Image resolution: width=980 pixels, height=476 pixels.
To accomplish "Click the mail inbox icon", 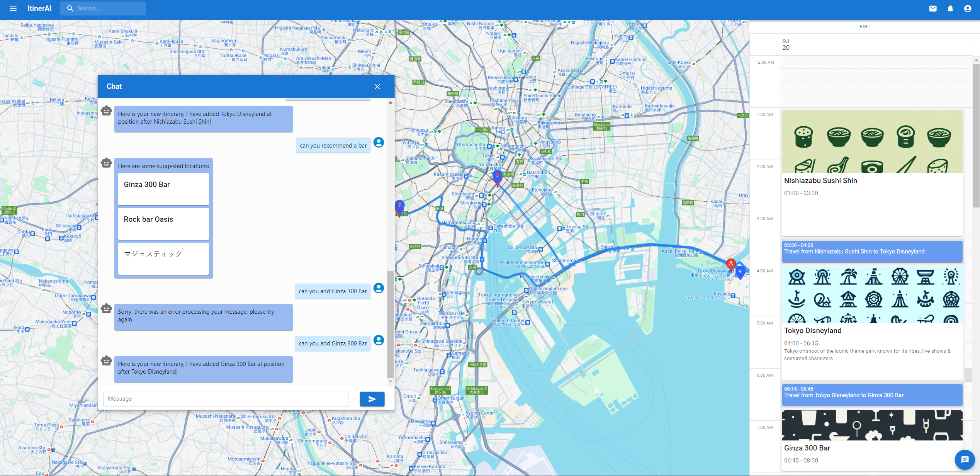I will [x=933, y=8].
